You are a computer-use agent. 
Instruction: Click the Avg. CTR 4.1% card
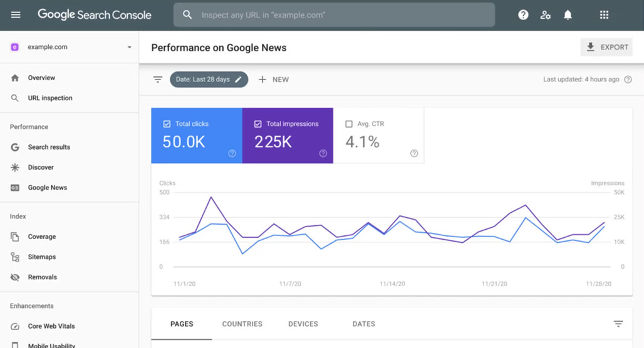[x=378, y=136]
